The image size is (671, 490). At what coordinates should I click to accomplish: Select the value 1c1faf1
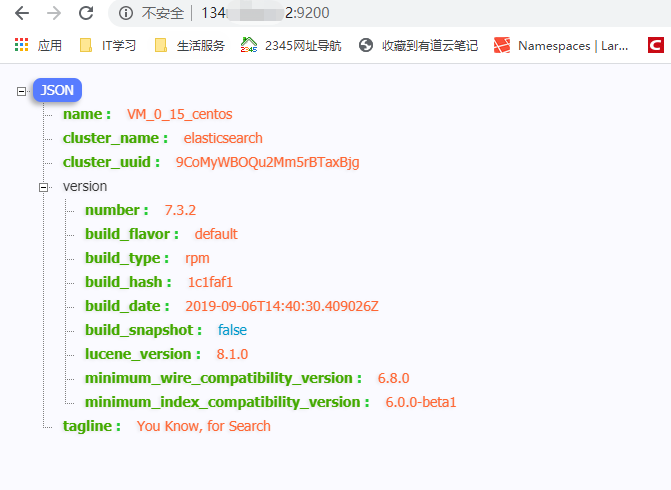pos(210,282)
